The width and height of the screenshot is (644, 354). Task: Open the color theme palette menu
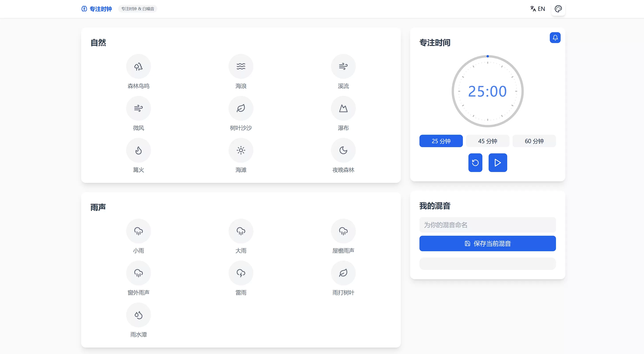[558, 9]
